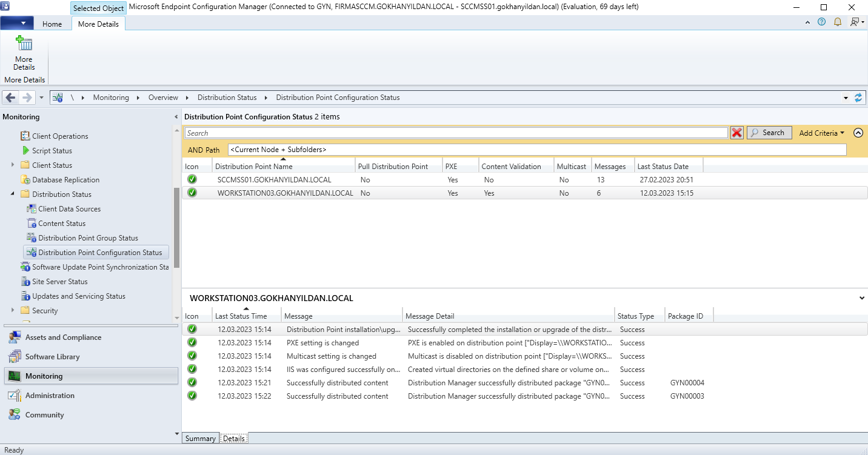Collapse the search criteria panel
This screenshot has height=455, width=868.
pos(858,133)
